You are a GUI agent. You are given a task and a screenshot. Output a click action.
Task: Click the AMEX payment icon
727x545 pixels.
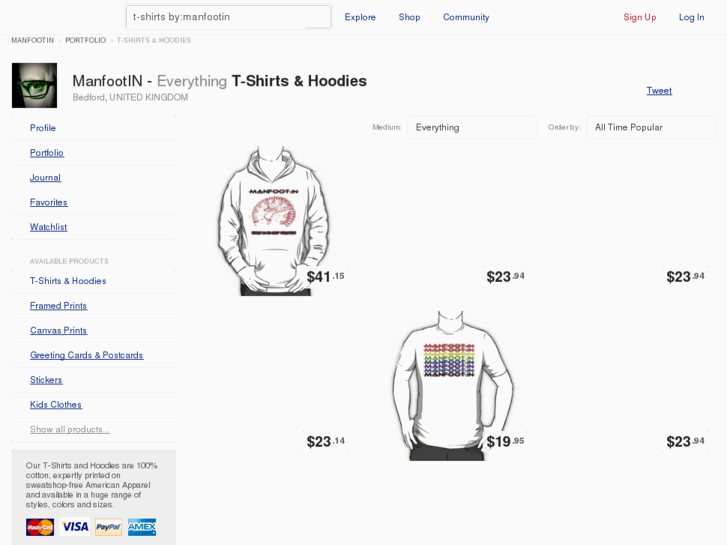pyautogui.click(x=142, y=527)
